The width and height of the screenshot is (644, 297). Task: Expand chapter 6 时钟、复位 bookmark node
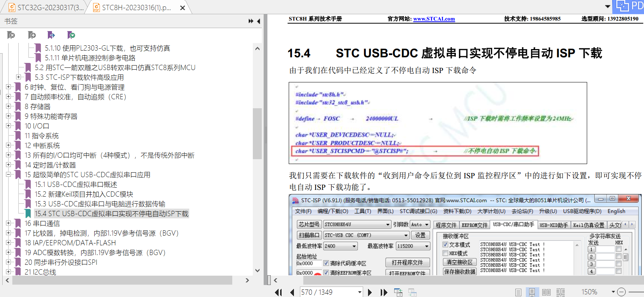(x=8, y=87)
